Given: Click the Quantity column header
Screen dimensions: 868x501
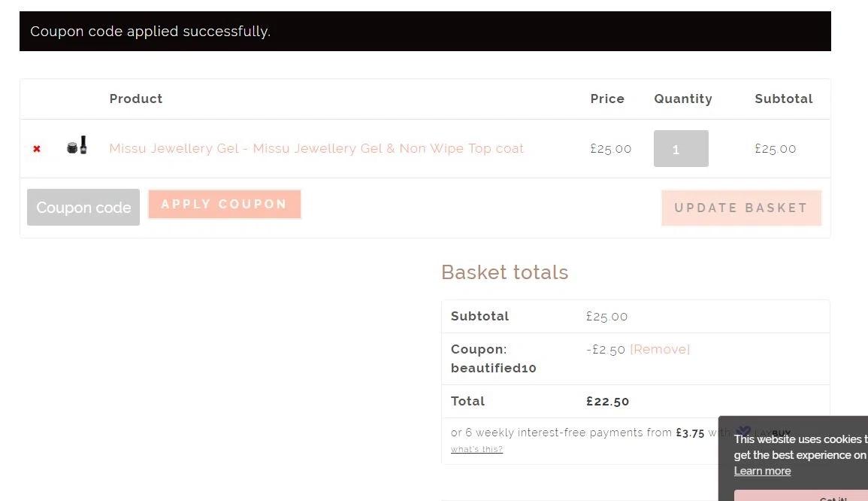Looking at the screenshot, I should click(683, 99).
